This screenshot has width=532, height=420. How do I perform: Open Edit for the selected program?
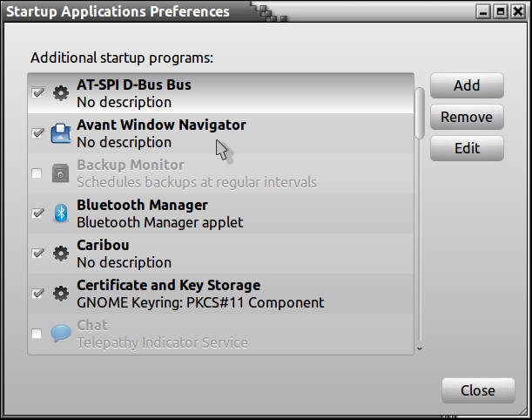tap(467, 148)
